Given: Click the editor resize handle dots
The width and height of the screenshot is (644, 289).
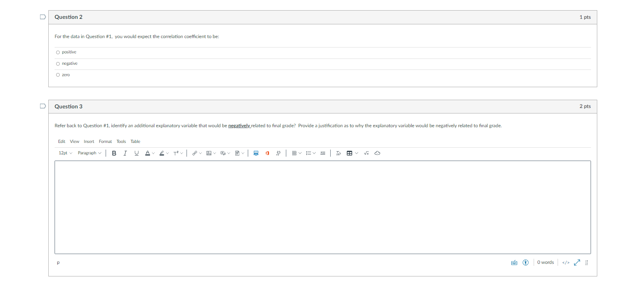Looking at the screenshot, I should click(x=587, y=263).
